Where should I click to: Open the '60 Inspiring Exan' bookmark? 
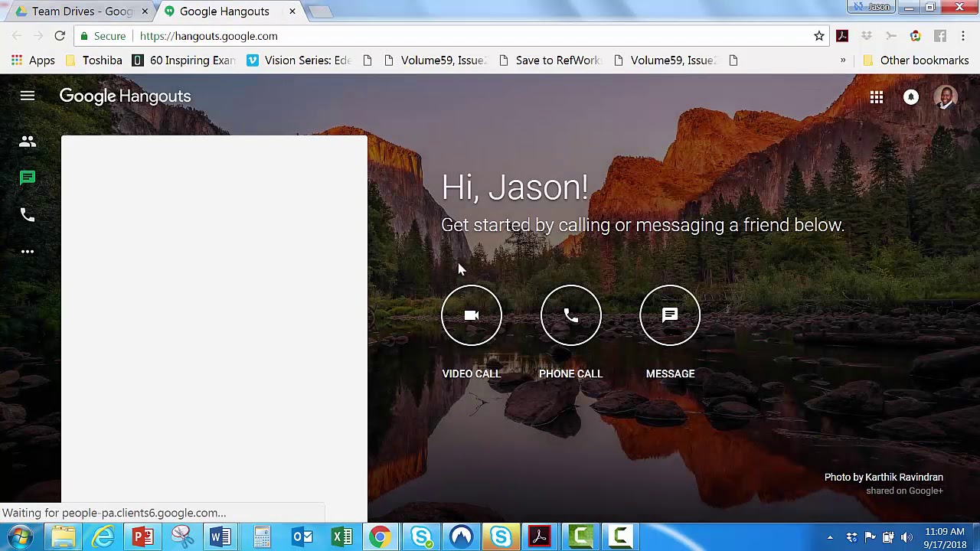pos(184,60)
